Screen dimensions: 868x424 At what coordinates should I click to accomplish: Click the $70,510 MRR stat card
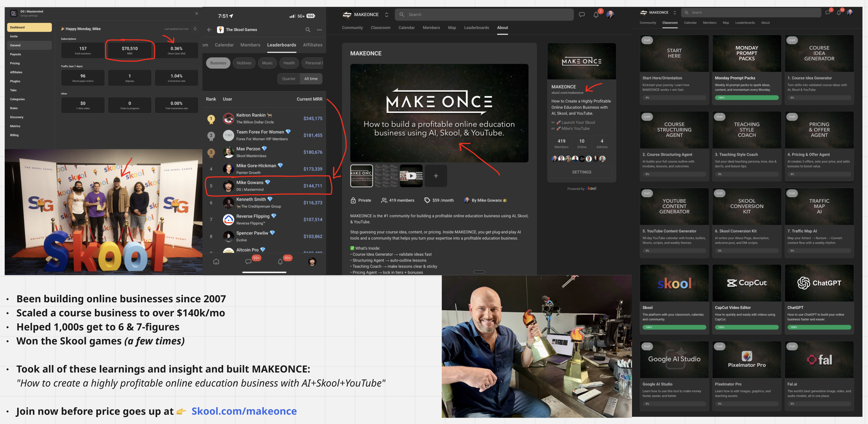click(130, 50)
